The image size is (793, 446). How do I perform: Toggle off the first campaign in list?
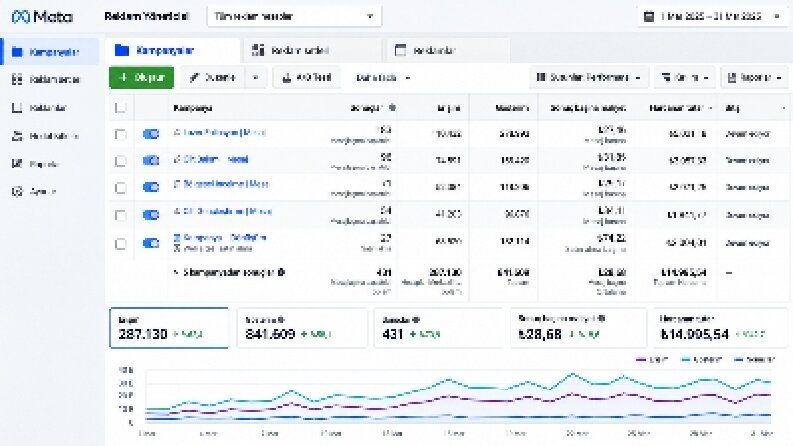[x=151, y=133]
